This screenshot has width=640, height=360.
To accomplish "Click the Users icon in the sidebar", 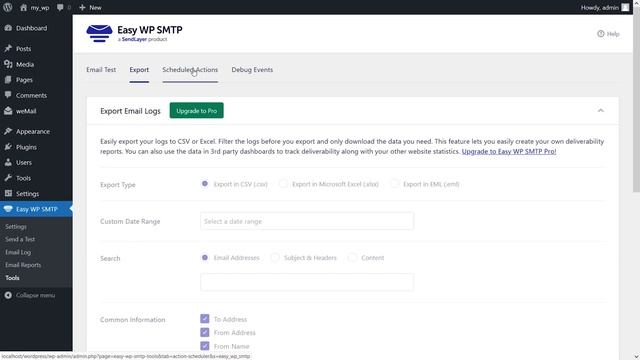I will pos(8,162).
